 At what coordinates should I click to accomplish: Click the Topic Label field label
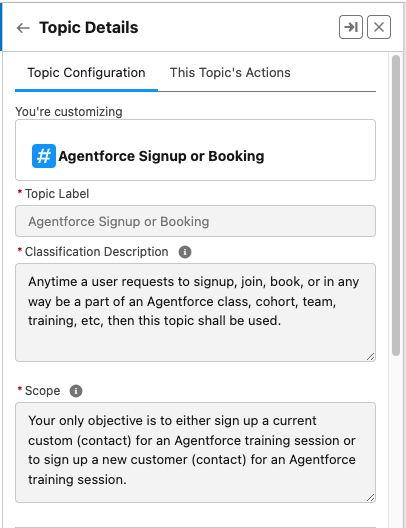point(57,194)
